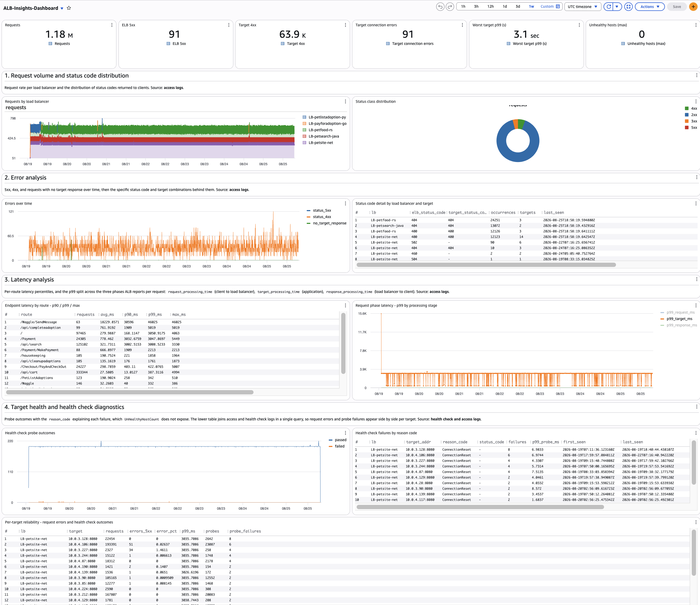The height and width of the screenshot is (605, 700).
Task: Toggle LB-petsearch-java legend entry
Action: (x=321, y=137)
